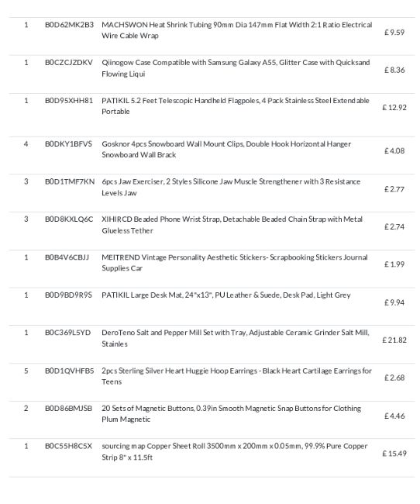Click the £15.49 copper sheet price
Viewport: 420px width, 504px height.
coord(394,454)
